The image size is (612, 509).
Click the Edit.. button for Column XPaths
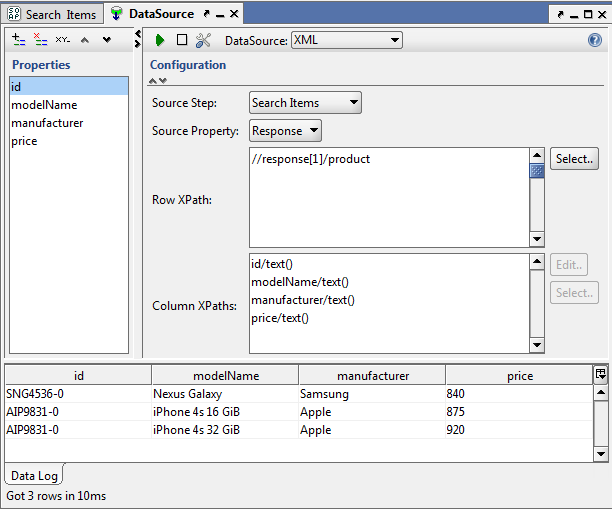[569, 265]
